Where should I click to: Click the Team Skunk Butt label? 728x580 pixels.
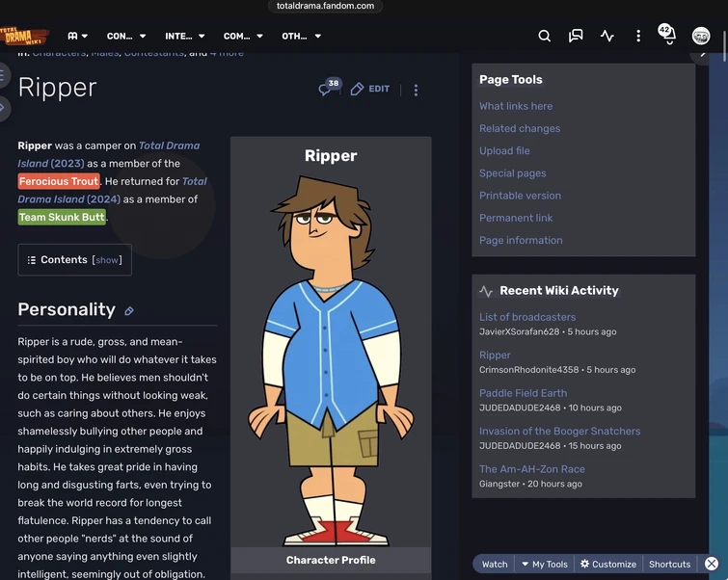click(62, 217)
